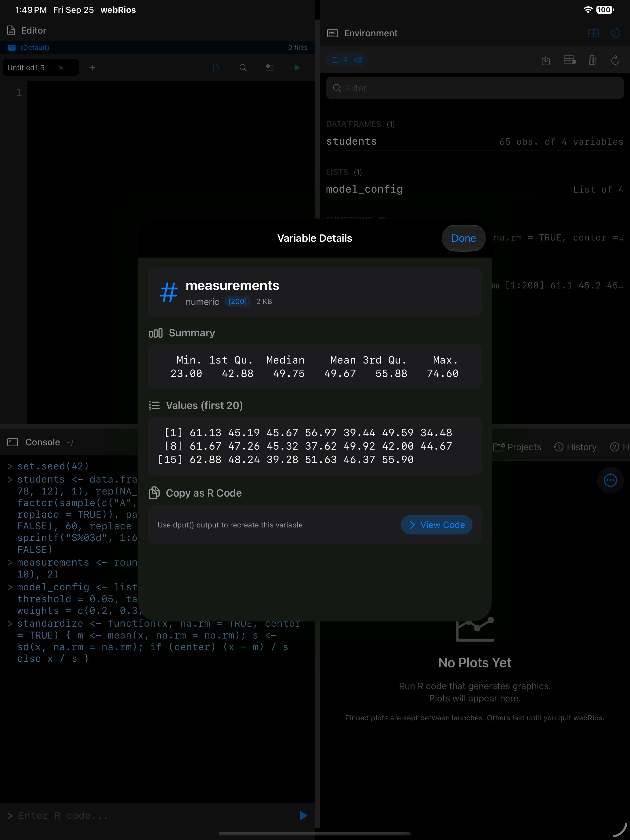Open the students data frame row
The image size is (630, 840).
[x=475, y=141]
